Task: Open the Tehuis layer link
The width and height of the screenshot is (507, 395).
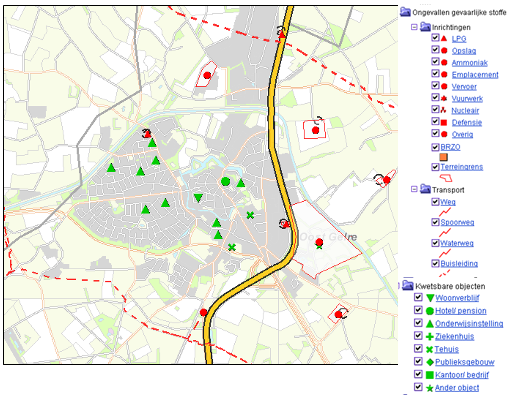Action: tap(447, 349)
